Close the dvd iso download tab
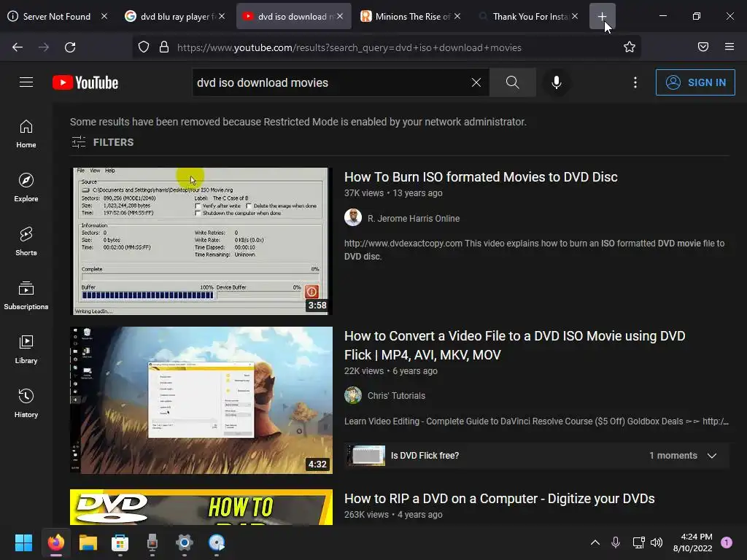 pos(340,16)
